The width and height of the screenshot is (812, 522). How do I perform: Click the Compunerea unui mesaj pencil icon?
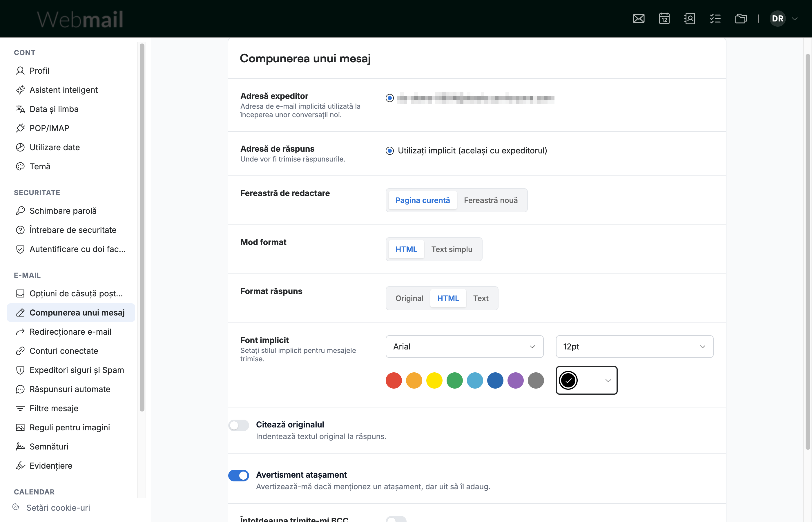point(20,313)
